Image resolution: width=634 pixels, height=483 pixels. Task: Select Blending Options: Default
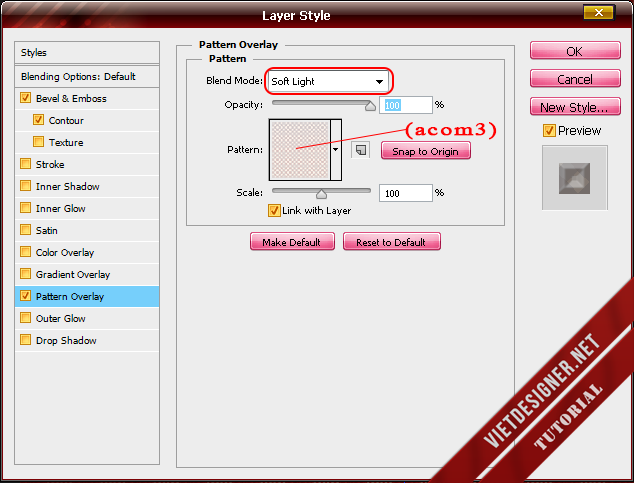pyautogui.click(x=87, y=76)
